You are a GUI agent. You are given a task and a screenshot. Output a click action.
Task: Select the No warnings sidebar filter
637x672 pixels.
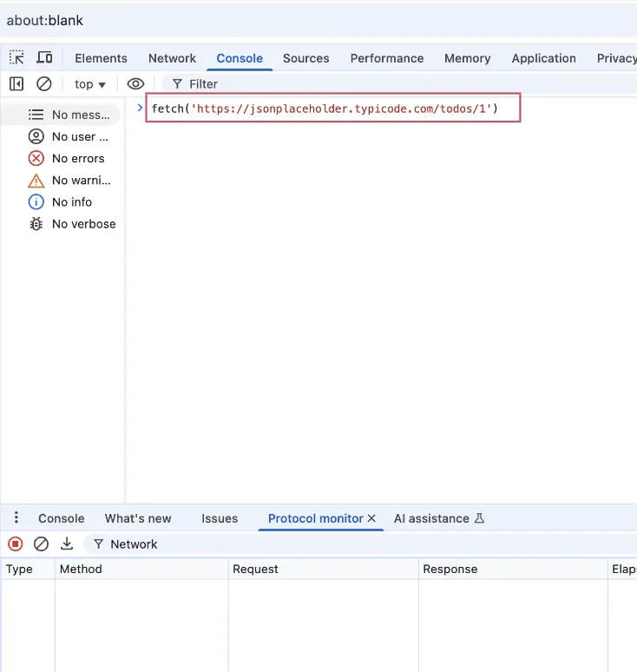[x=81, y=181]
